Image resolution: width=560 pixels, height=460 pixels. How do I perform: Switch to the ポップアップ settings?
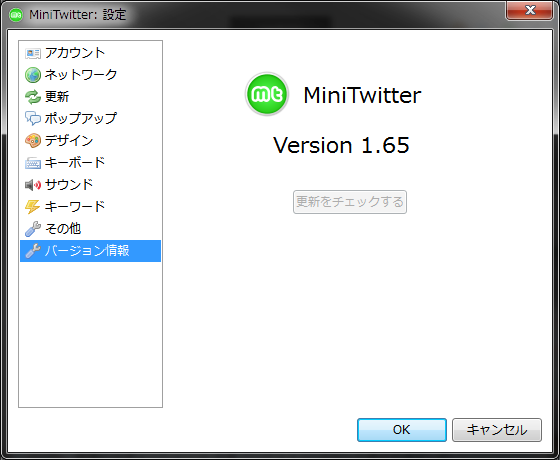click(x=90, y=119)
